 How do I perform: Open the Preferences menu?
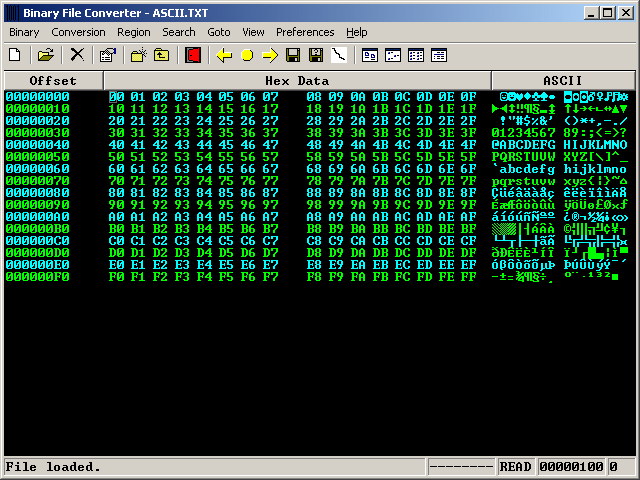point(305,32)
